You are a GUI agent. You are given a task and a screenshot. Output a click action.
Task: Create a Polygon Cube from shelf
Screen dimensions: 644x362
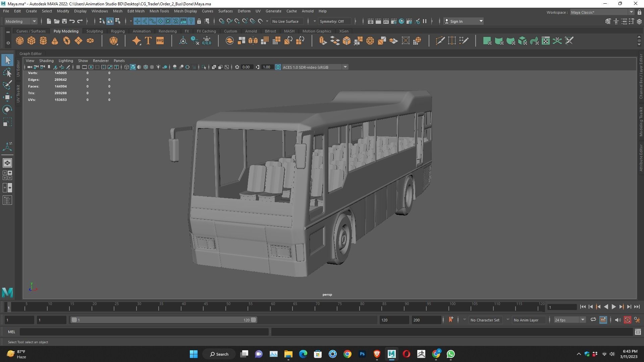pos(32,41)
